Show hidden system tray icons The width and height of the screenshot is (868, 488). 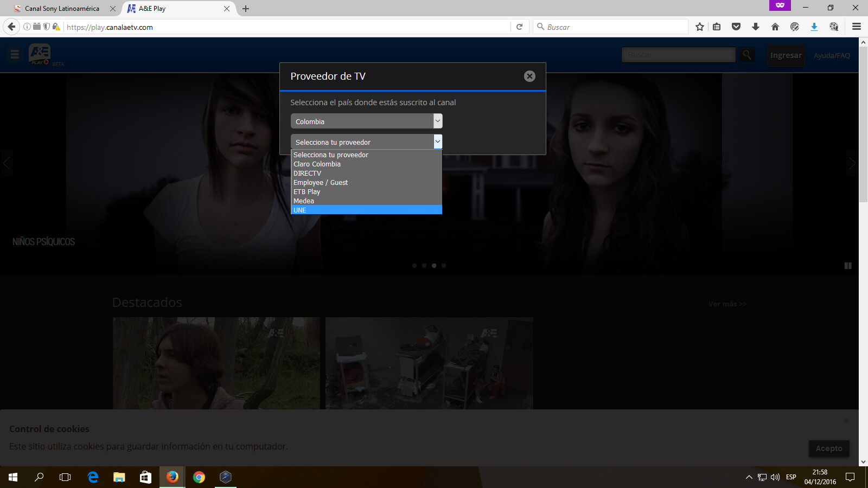pos(749,477)
